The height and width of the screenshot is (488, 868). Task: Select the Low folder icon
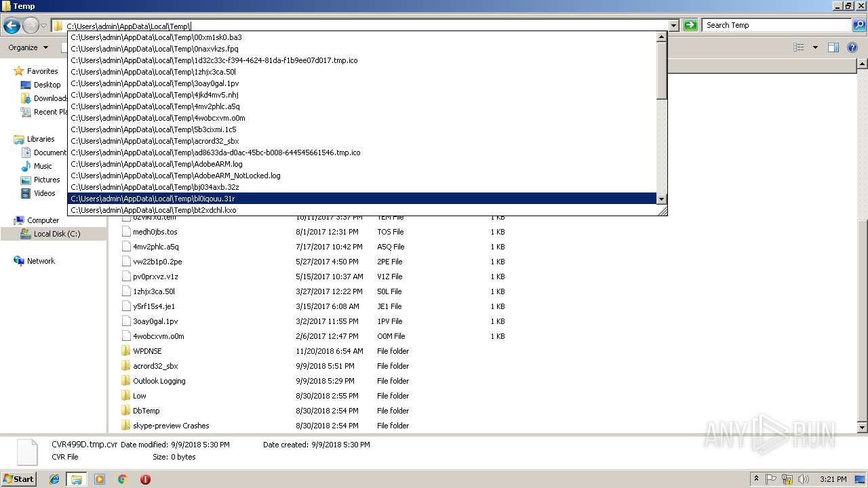click(125, 396)
